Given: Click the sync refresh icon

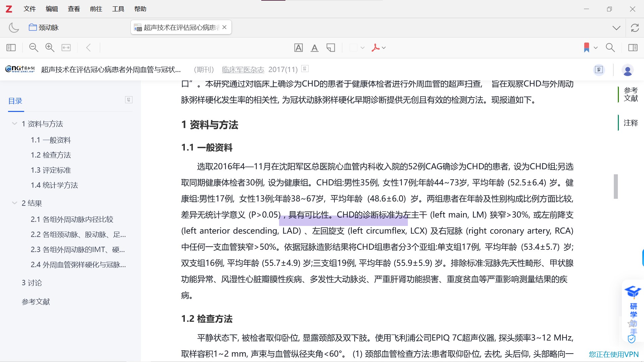Looking at the screenshot, I should [635, 28].
